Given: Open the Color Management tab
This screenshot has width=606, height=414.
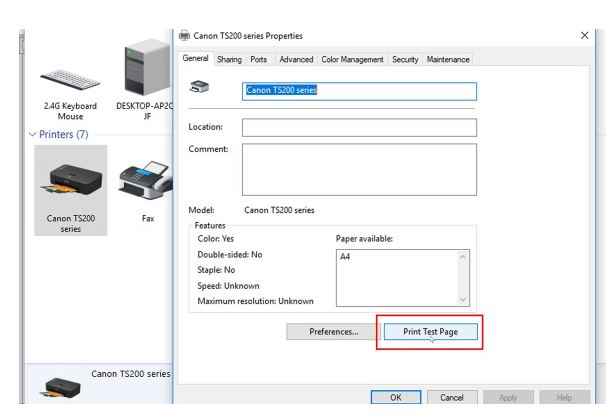Looking at the screenshot, I should [352, 60].
